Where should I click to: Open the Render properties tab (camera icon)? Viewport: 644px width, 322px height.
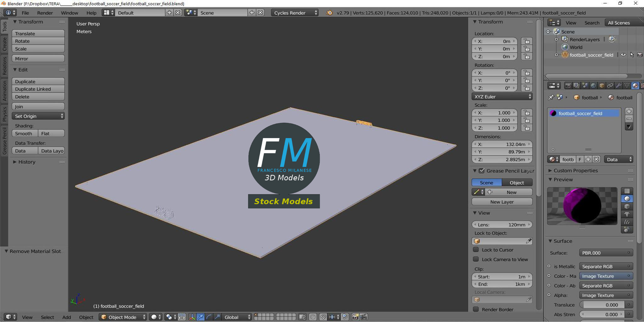pyautogui.click(x=568, y=86)
